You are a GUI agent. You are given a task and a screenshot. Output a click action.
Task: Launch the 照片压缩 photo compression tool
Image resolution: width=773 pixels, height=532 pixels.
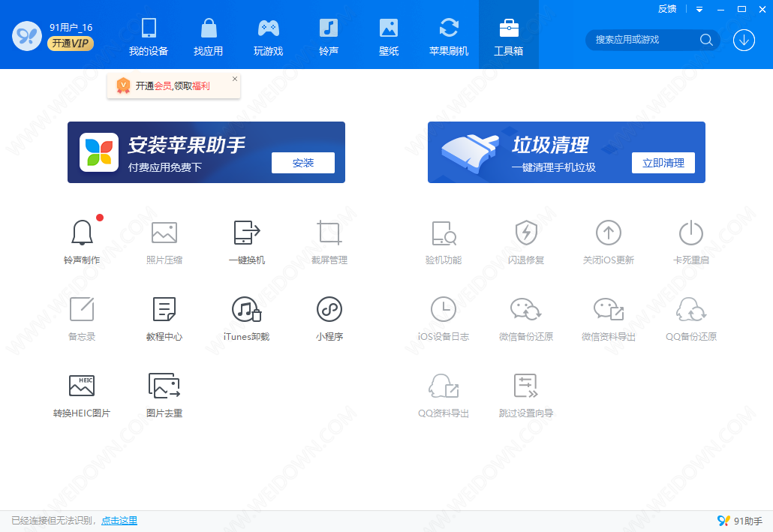click(164, 242)
